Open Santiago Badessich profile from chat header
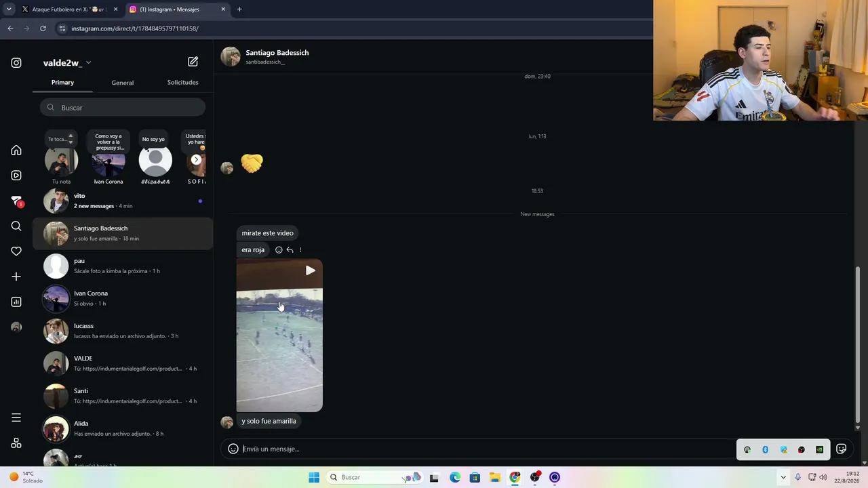The width and height of the screenshot is (868, 488). point(277,53)
